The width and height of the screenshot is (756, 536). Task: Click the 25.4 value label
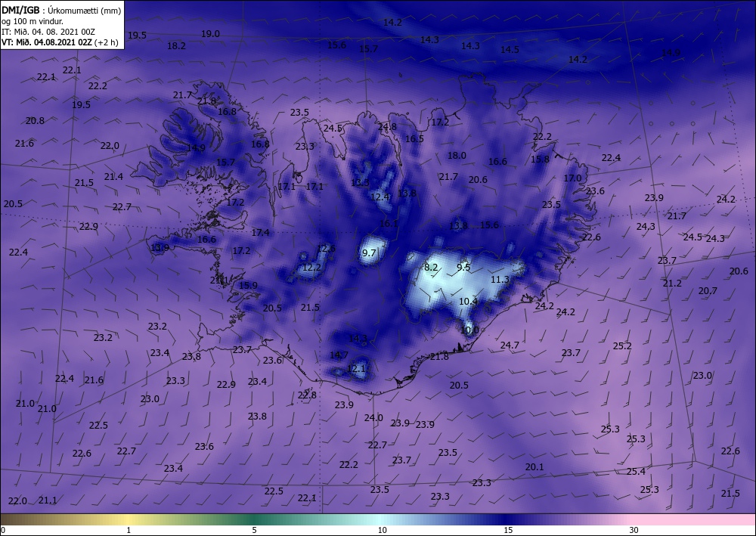pyautogui.click(x=636, y=471)
